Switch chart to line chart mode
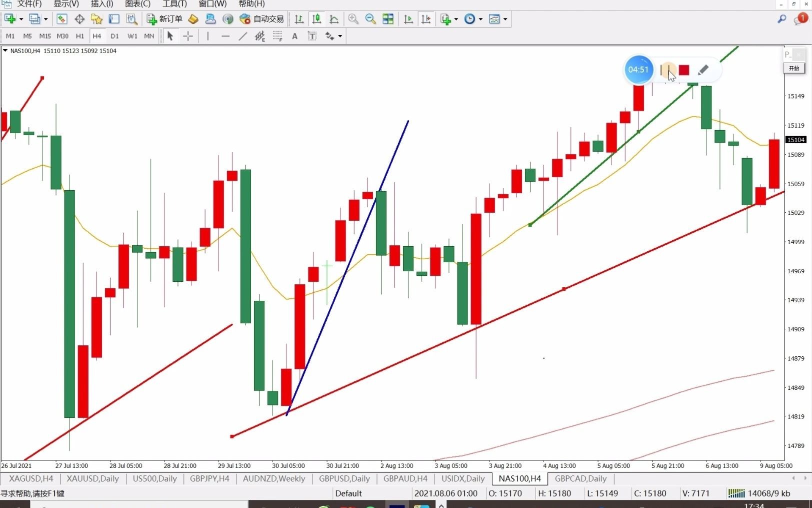 (x=334, y=19)
